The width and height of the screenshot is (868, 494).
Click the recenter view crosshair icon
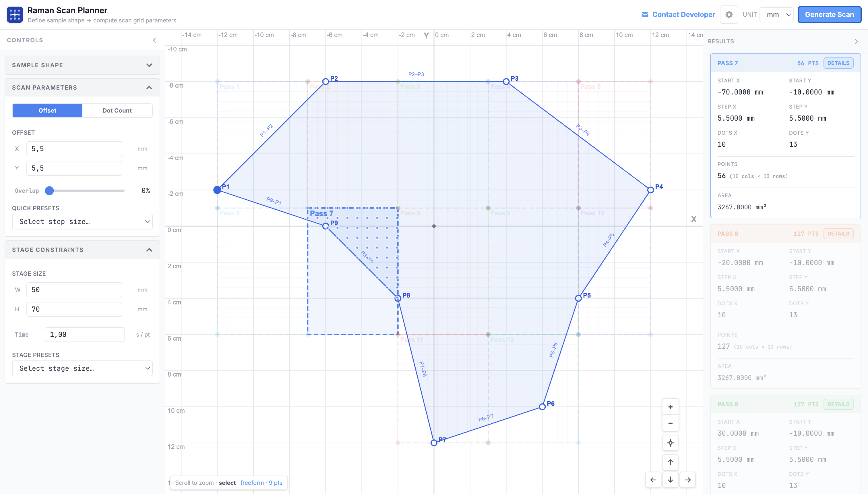coord(670,443)
